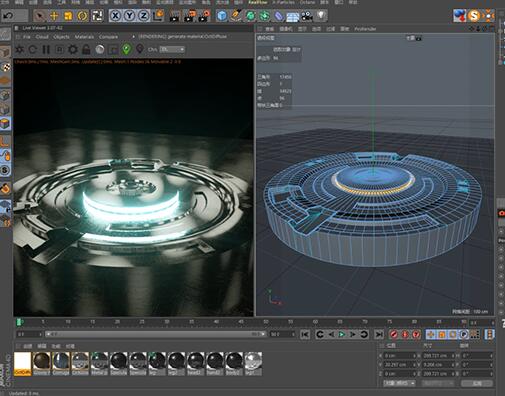
Task: Open the Light object bulb icon
Action: tap(321, 16)
